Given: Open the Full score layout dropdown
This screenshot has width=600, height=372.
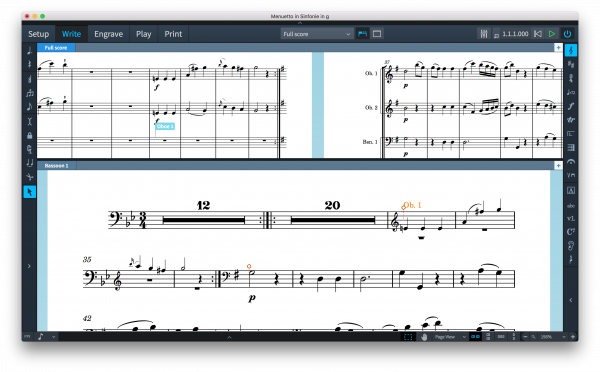Looking at the screenshot, I should coord(316,34).
